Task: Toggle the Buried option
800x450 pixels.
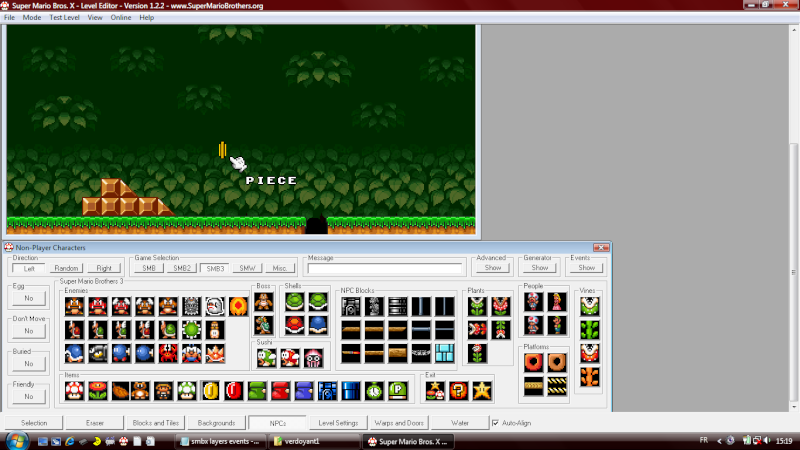Action: 29,364
